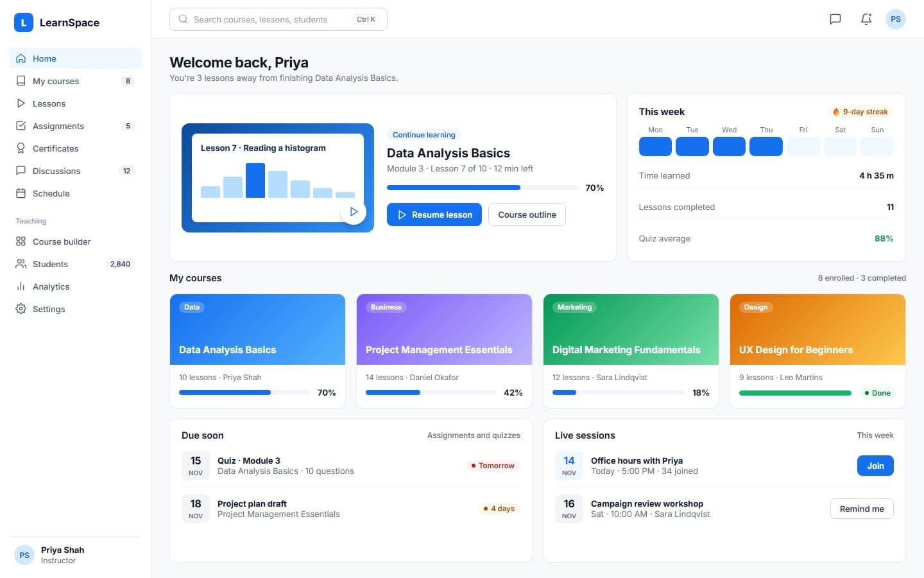Click the Schedule calendar icon

click(21, 193)
